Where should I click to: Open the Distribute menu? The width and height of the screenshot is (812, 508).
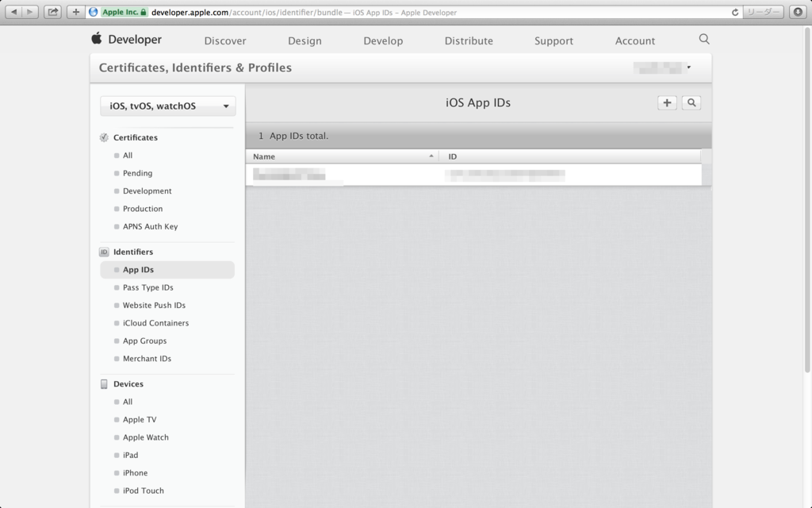point(469,41)
